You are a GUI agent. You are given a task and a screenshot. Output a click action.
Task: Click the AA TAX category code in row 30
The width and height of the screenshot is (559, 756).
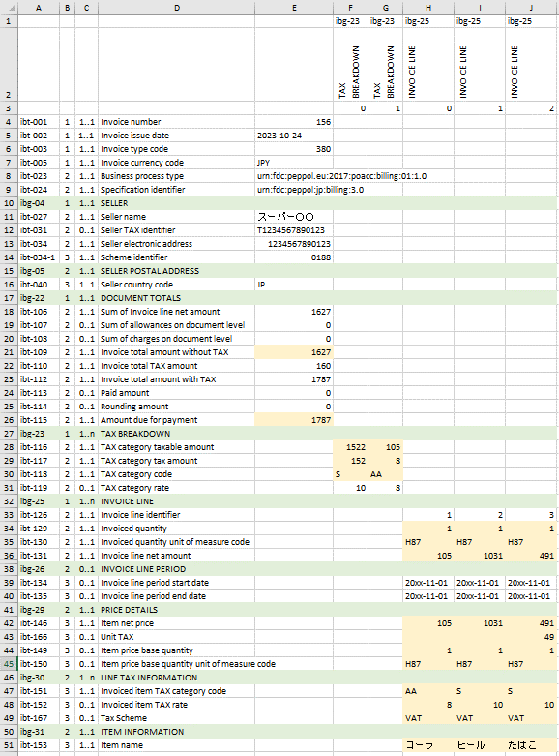tap(385, 474)
